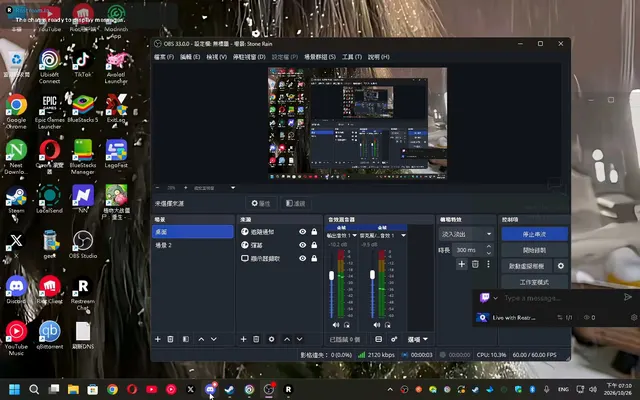Viewport: 640px width, 400px height.
Task: Show hidden system tray icons chevron
Action: tap(390, 389)
